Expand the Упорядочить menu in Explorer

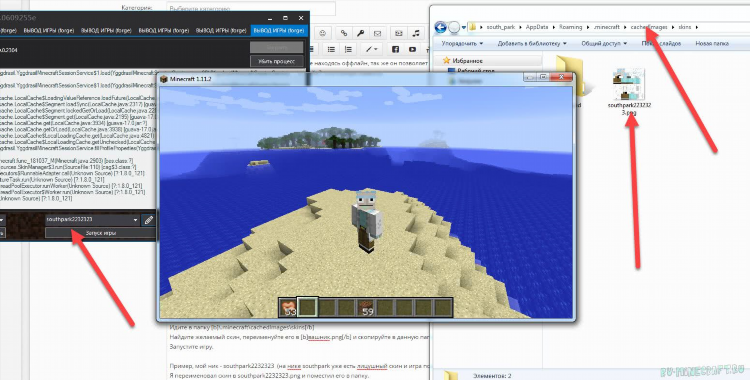pyautogui.click(x=462, y=44)
